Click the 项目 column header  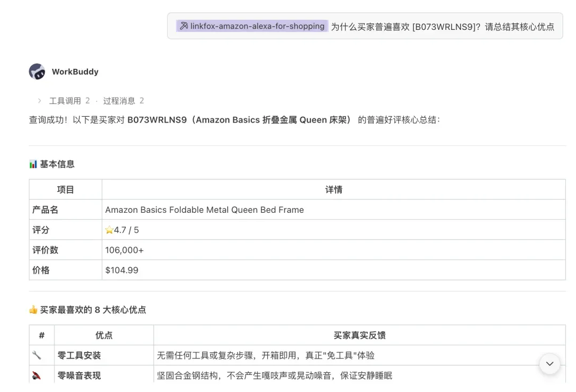click(x=66, y=189)
